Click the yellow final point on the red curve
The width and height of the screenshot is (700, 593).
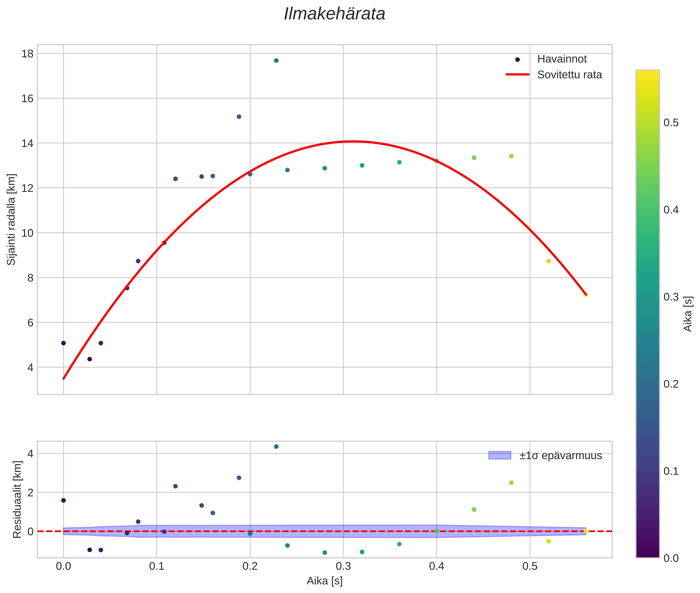[x=586, y=295]
